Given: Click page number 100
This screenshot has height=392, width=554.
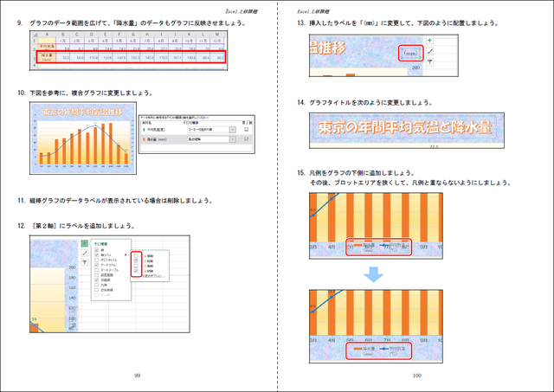Looking at the screenshot, I should pyautogui.click(x=416, y=376).
